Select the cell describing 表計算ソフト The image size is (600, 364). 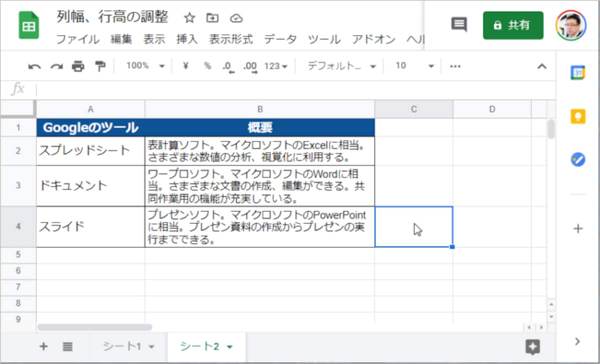[x=260, y=150]
